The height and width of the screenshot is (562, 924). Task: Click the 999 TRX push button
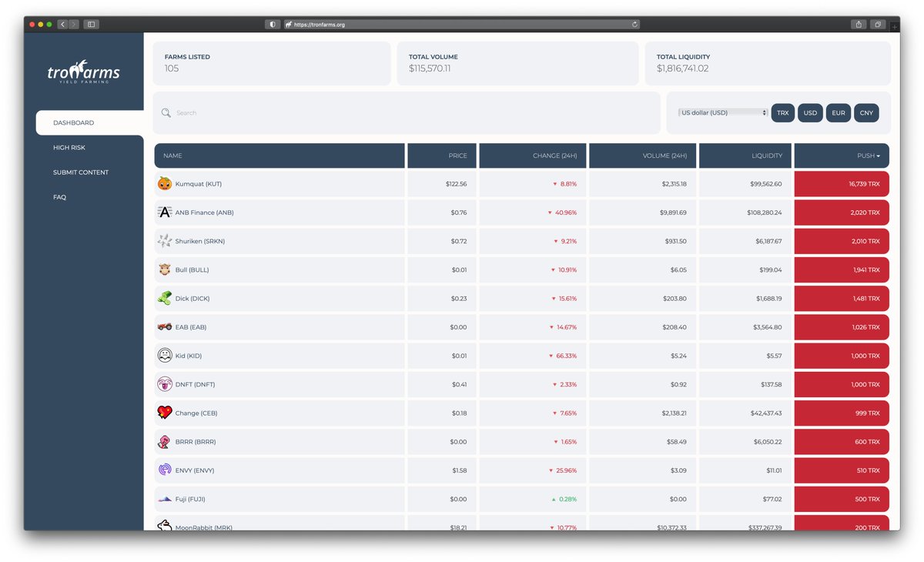point(842,413)
